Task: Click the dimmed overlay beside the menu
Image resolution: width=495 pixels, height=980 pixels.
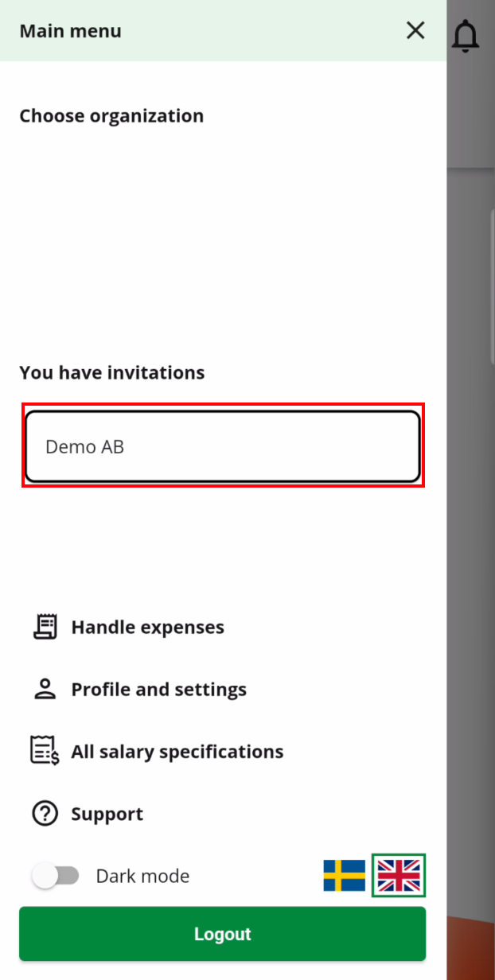Action: click(x=470, y=557)
